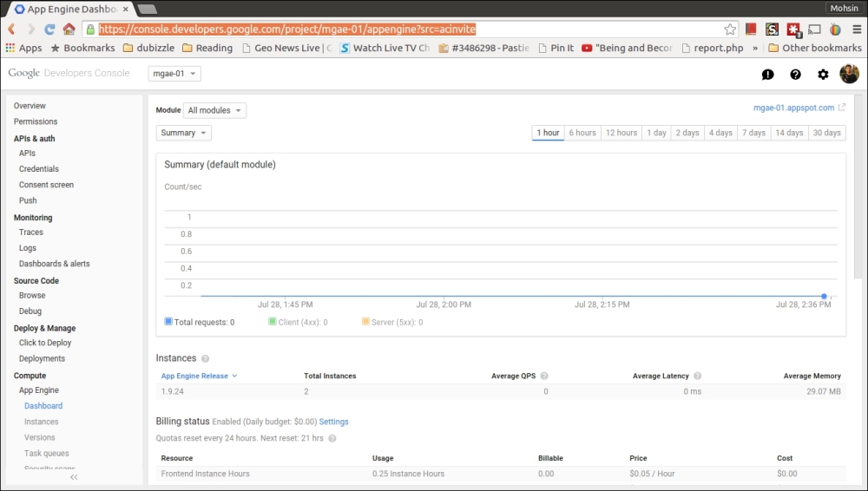Click the red asterisk extension icon
The image size is (868, 491).
click(794, 29)
